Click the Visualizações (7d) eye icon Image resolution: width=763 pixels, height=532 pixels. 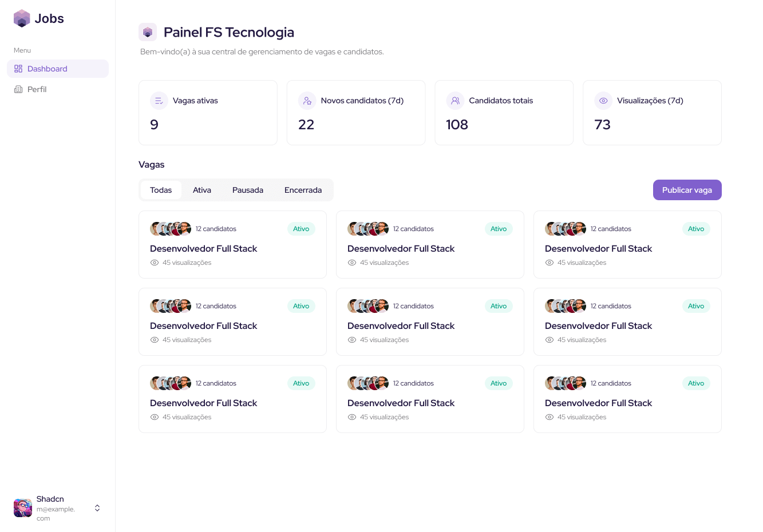click(603, 101)
